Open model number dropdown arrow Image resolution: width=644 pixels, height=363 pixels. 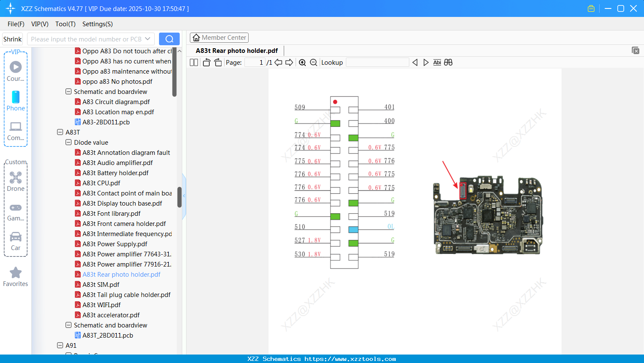[x=148, y=39]
